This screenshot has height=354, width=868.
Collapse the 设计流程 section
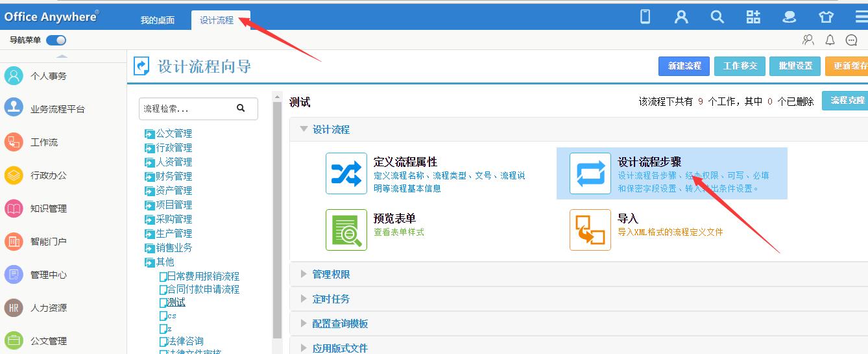point(304,129)
